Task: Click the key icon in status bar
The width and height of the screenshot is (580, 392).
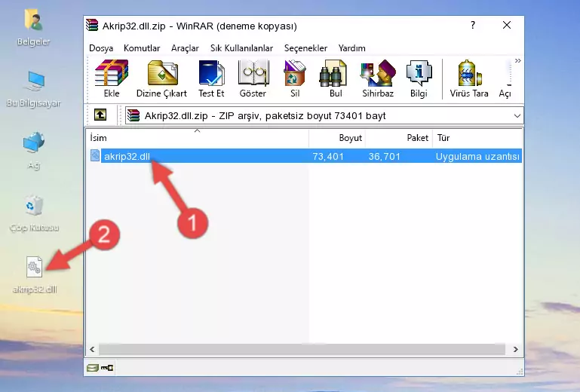Action: tap(107, 368)
